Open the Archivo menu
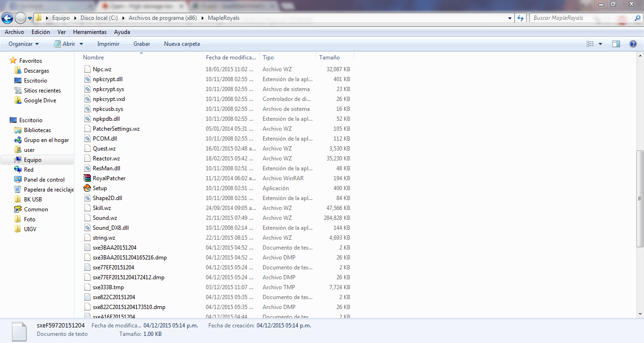Screen dimensions: 644x343 pyautogui.click(x=14, y=32)
